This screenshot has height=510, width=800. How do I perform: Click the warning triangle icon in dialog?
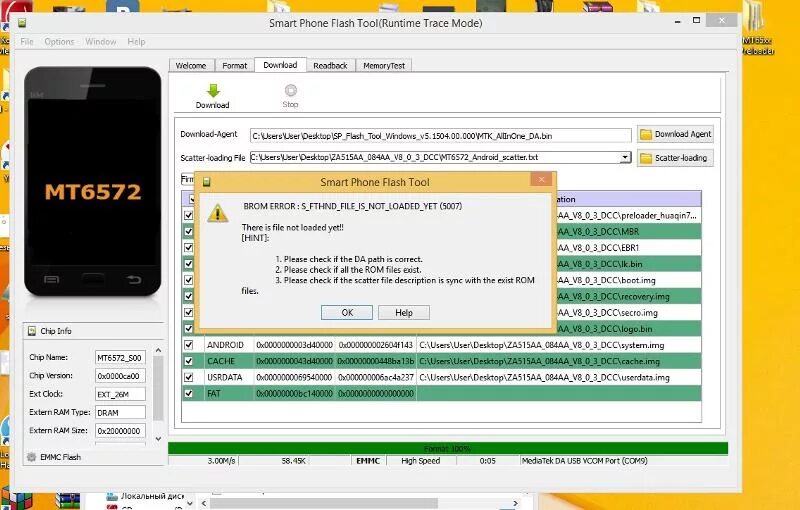point(218,213)
